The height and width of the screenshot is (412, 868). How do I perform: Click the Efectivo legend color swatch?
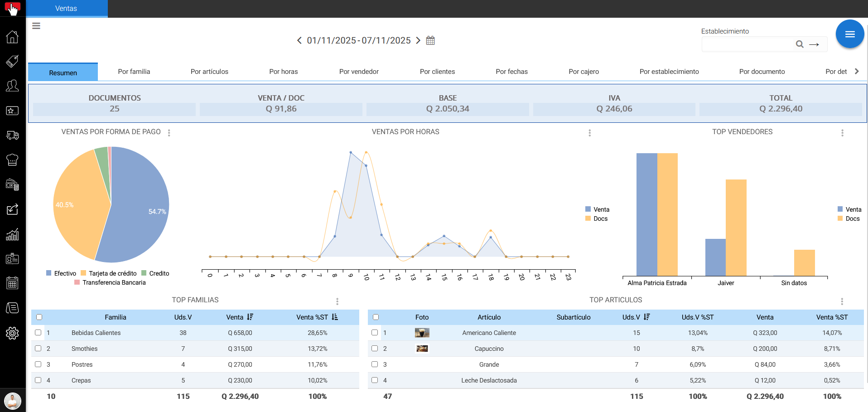(x=49, y=273)
